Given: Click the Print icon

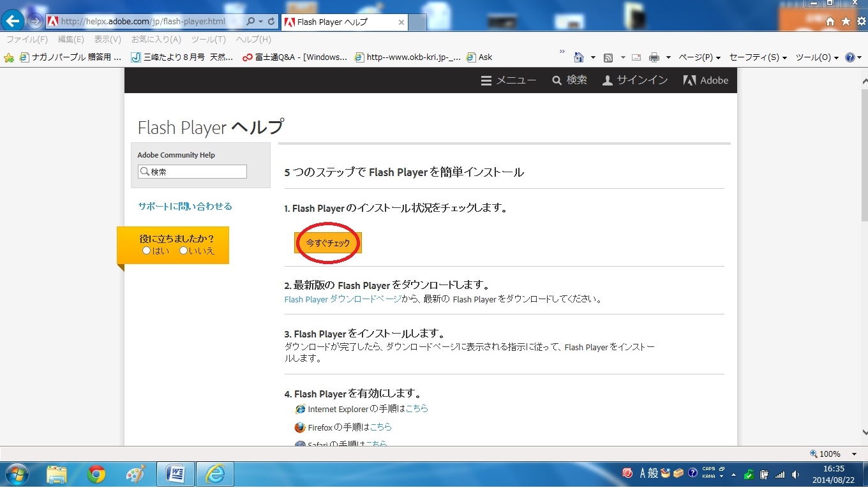Looking at the screenshot, I should (654, 57).
